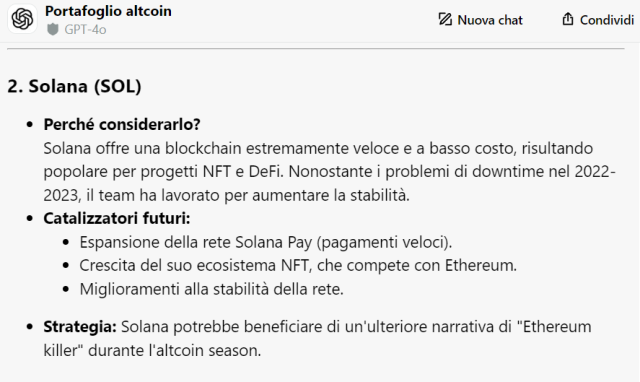Click the ecosistema NFT bullet line
Image resolution: width=640 pixels, height=382 pixels.
pyautogui.click(x=298, y=265)
